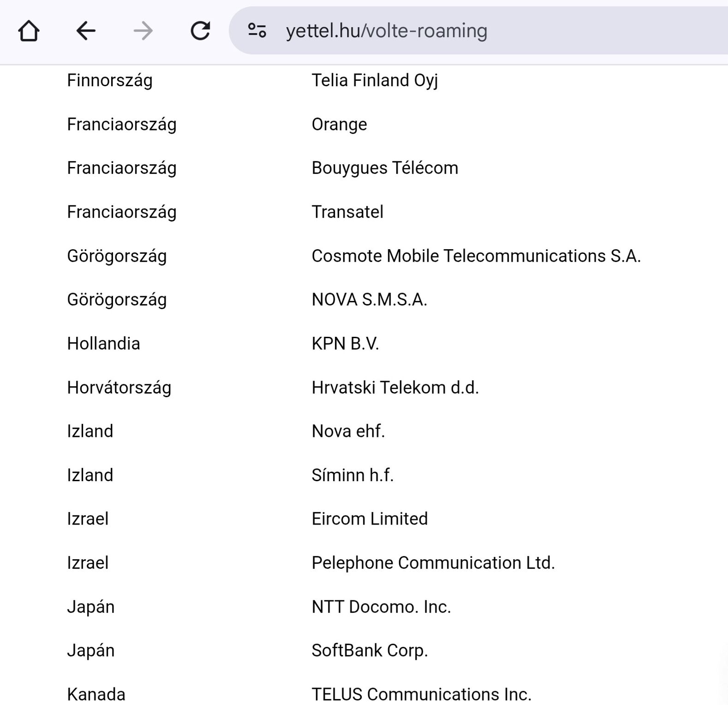
Task: Navigate back with the back arrow
Action: click(86, 31)
